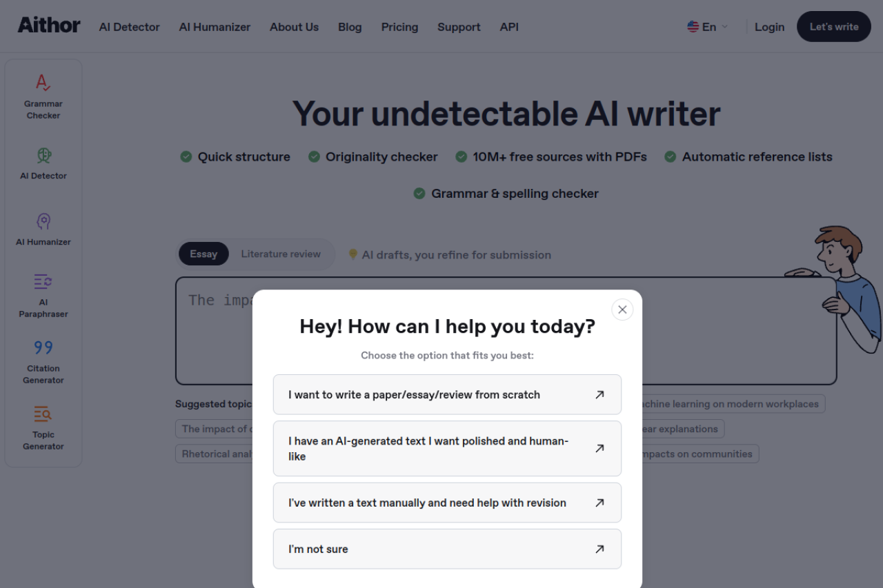
Task: Click the Aithor logo
Action: coord(49,26)
